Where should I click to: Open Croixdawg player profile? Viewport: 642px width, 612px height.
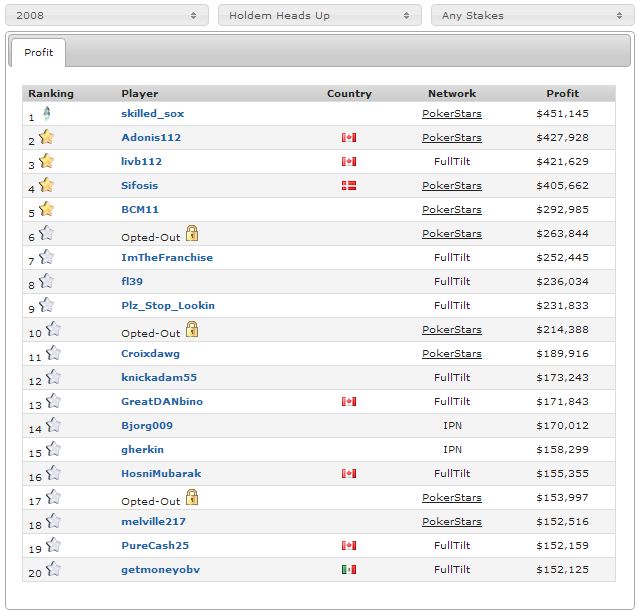[x=150, y=354]
